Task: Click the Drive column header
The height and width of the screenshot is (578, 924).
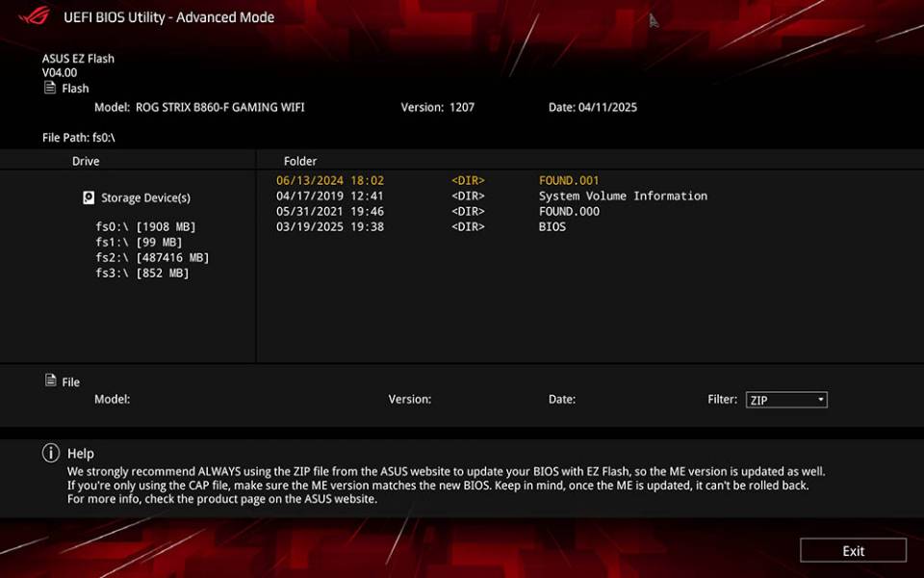Action: coord(86,161)
